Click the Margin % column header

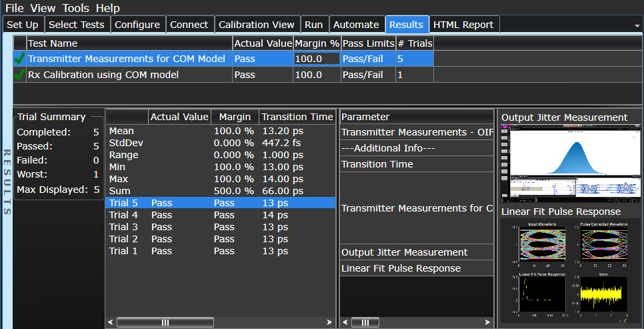point(317,43)
